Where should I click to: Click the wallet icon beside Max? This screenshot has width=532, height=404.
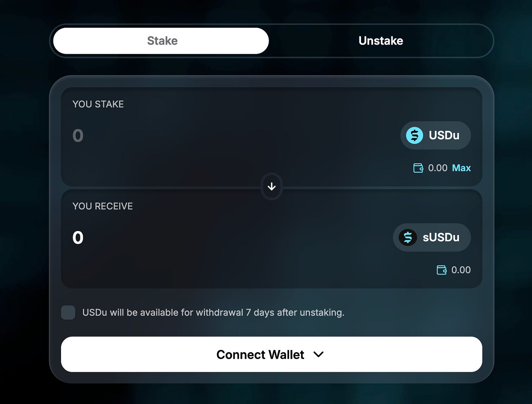pyautogui.click(x=418, y=168)
